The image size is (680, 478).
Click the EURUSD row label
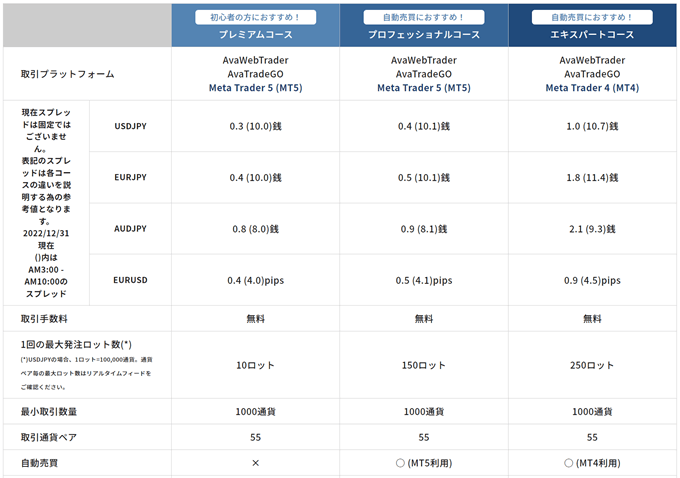131,280
